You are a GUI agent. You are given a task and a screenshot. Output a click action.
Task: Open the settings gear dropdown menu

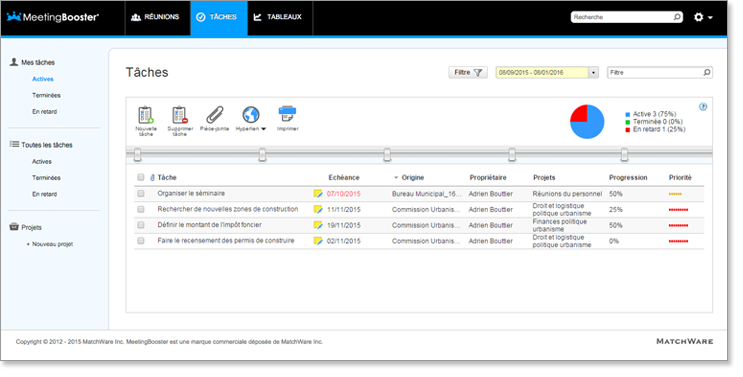[x=703, y=17]
